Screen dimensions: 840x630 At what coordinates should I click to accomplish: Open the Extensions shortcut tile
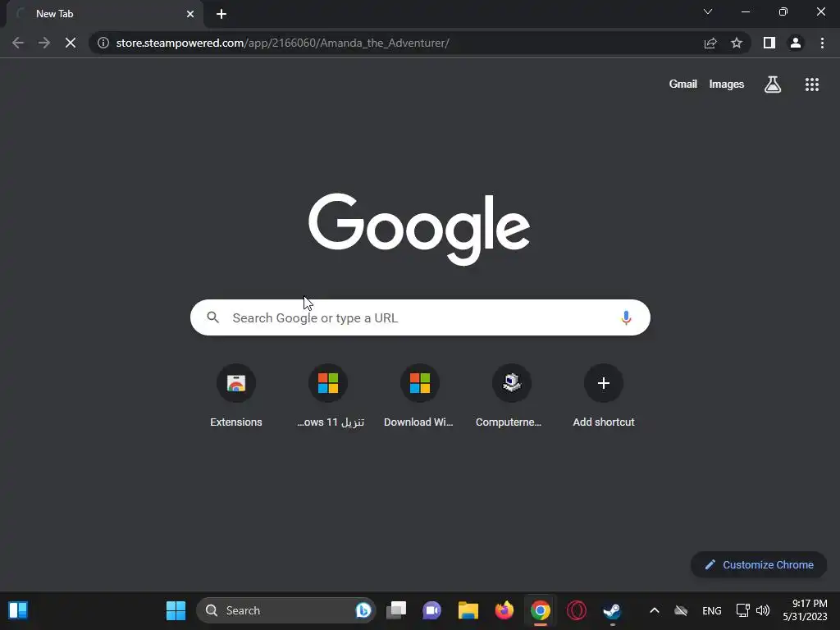pyautogui.click(x=236, y=396)
